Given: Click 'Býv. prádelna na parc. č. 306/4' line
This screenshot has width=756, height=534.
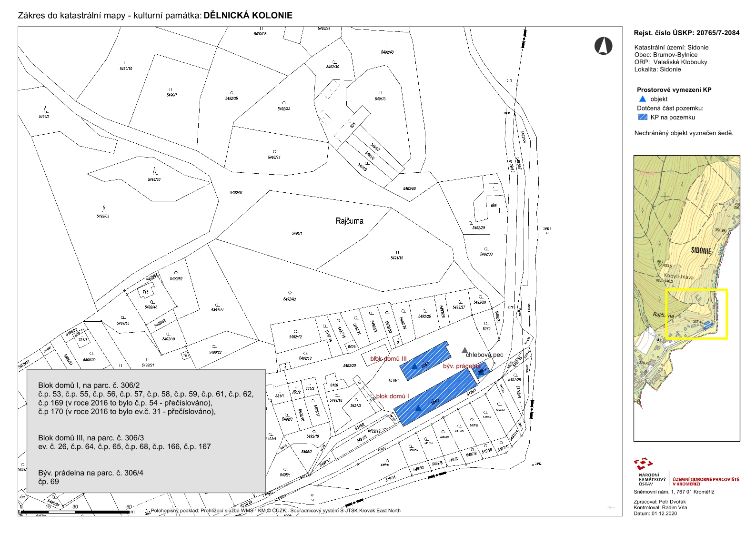Looking at the screenshot, I should click(x=91, y=473).
